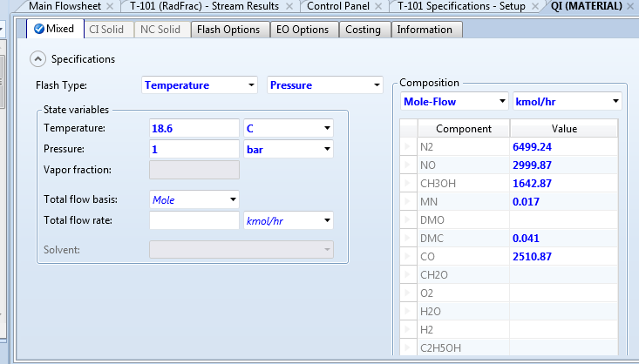Change the pressure unit bar dropdown

click(327, 150)
